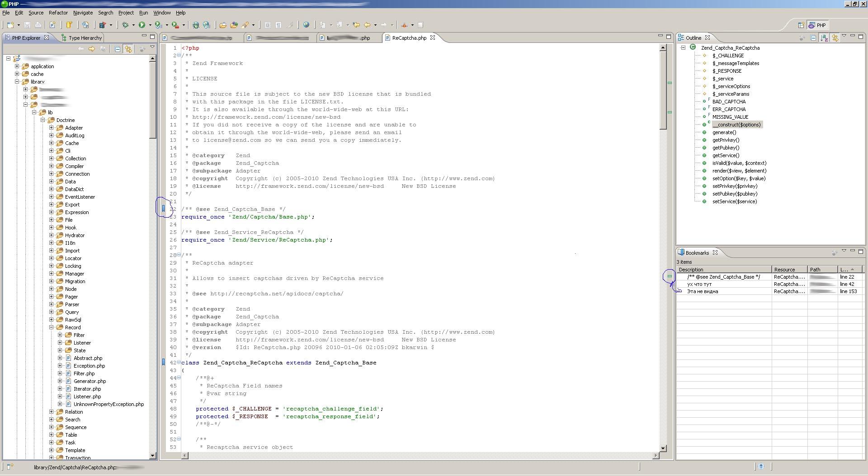Collapse all in PHP Explorer
The image size is (868, 476).
(x=118, y=49)
